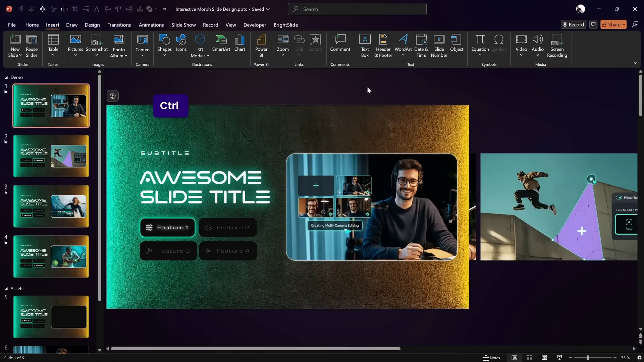Click the Icons illustration button
The height and width of the screenshot is (362, 644).
click(181, 43)
